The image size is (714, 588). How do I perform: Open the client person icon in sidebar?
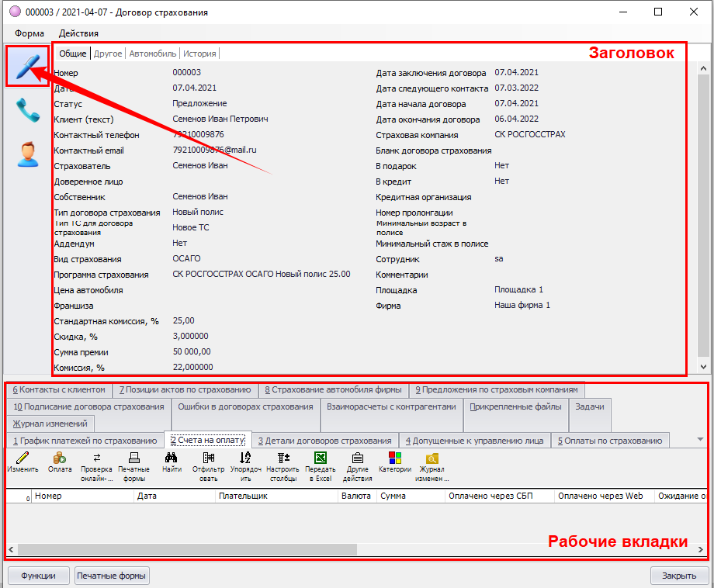(27, 154)
